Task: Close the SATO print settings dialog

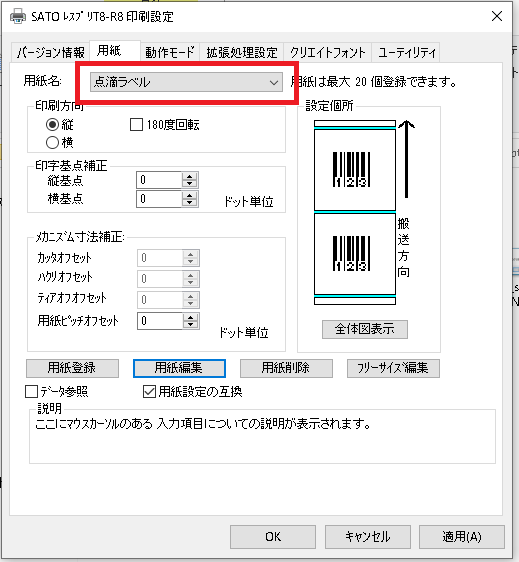Action: click(497, 16)
